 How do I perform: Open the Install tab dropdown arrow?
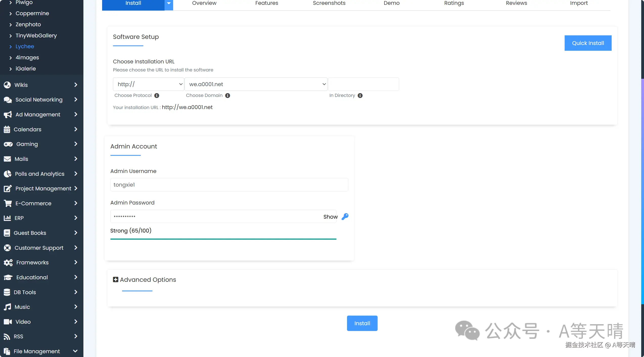tap(169, 4)
